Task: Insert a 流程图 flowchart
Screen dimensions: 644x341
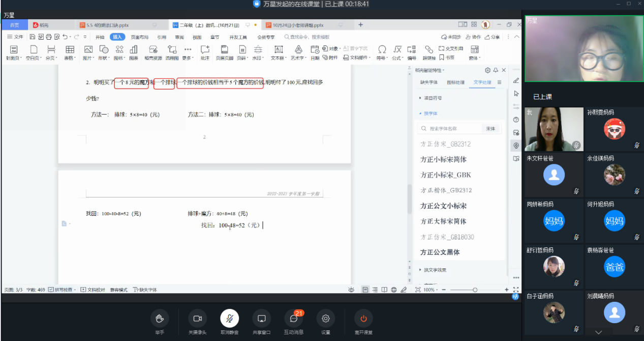Action: tap(172, 52)
